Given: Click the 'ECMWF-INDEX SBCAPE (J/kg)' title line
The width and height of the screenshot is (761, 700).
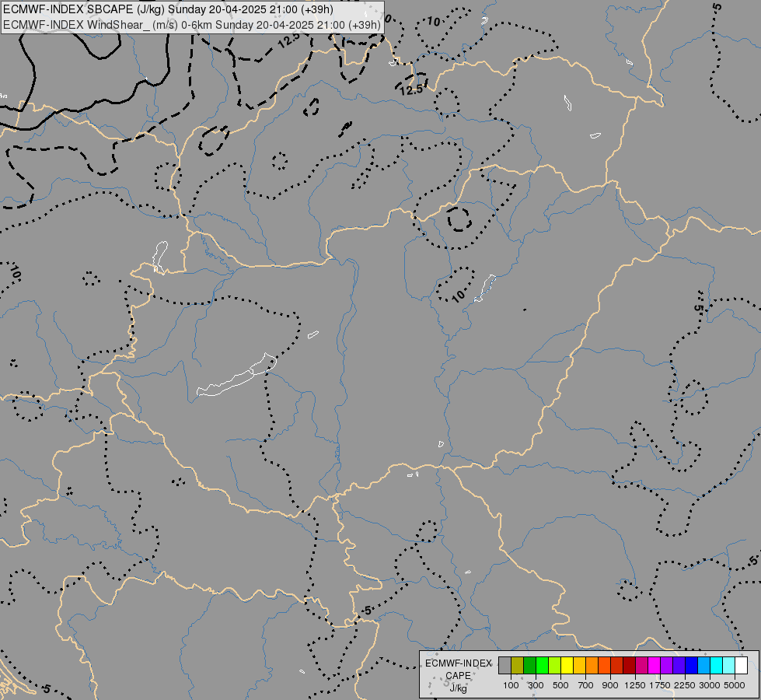Looking at the screenshot, I should (x=168, y=9).
